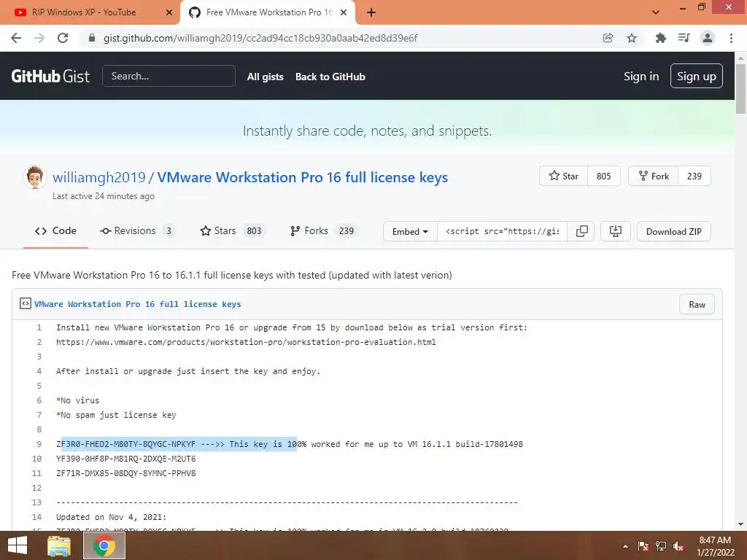Viewport: 747px width, 560px height.
Task: Close the Free VMware Workstation Pro tab
Action: tap(344, 13)
